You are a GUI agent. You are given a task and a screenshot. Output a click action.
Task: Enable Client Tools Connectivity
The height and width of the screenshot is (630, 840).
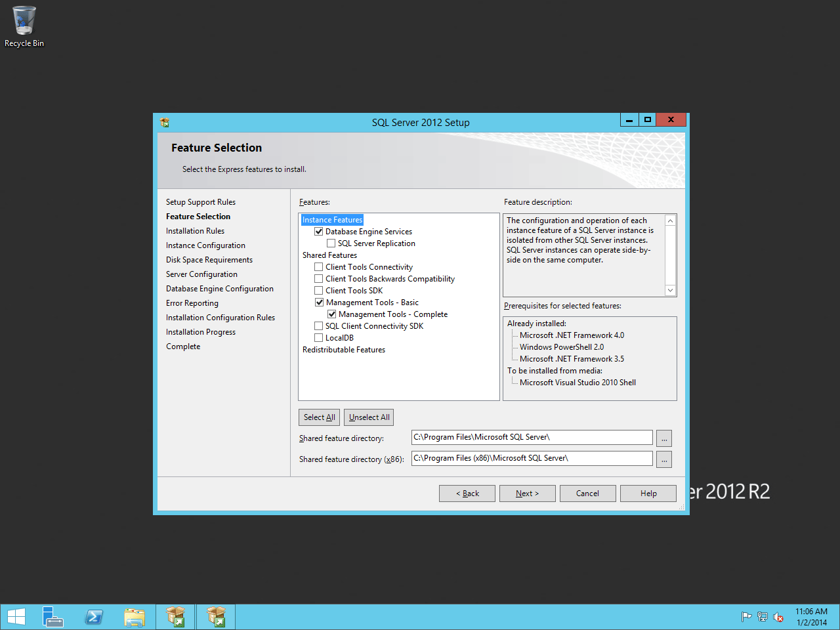point(319,267)
